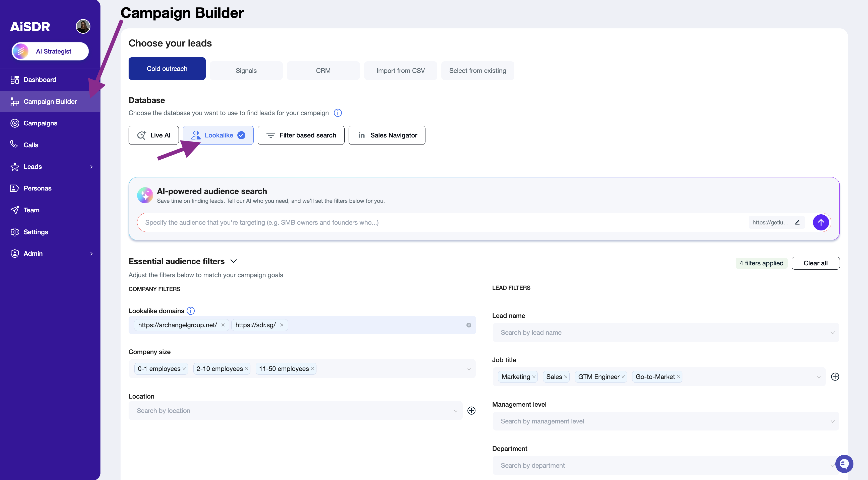Open Search by department dropdown
Viewport: 868px width, 480px height.
pyautogui.click(x=666, y=465)
